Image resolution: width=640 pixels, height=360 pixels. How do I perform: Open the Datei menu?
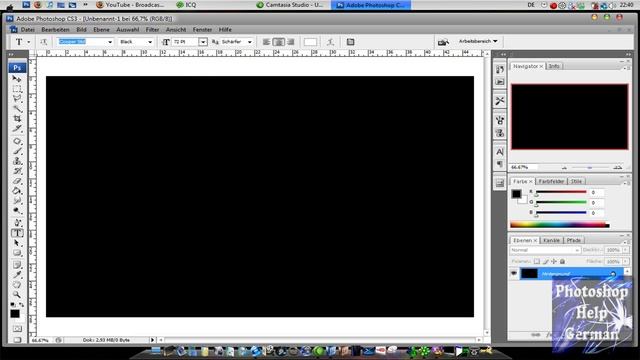27,30
